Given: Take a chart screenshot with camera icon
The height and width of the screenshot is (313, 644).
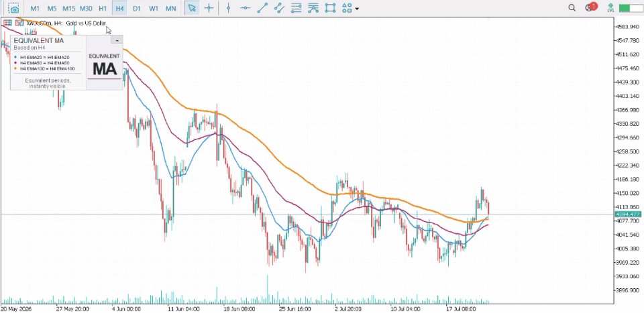Looking at the screenshot, I should click(14, 8).
